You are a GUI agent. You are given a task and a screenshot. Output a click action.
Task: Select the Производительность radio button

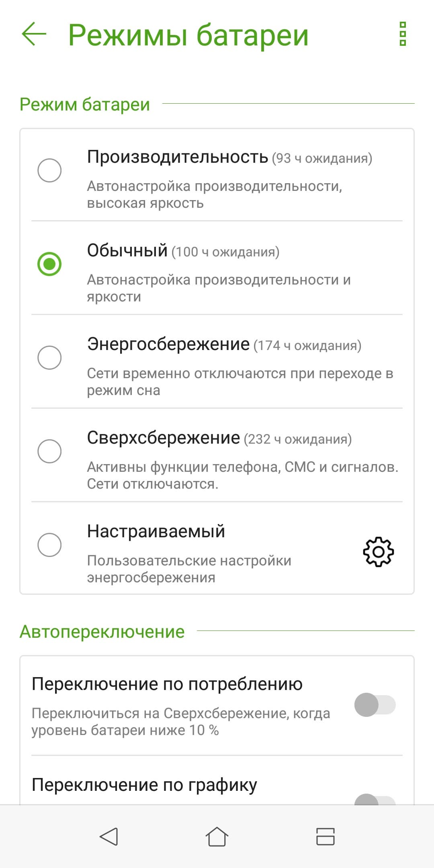(49, 170)
